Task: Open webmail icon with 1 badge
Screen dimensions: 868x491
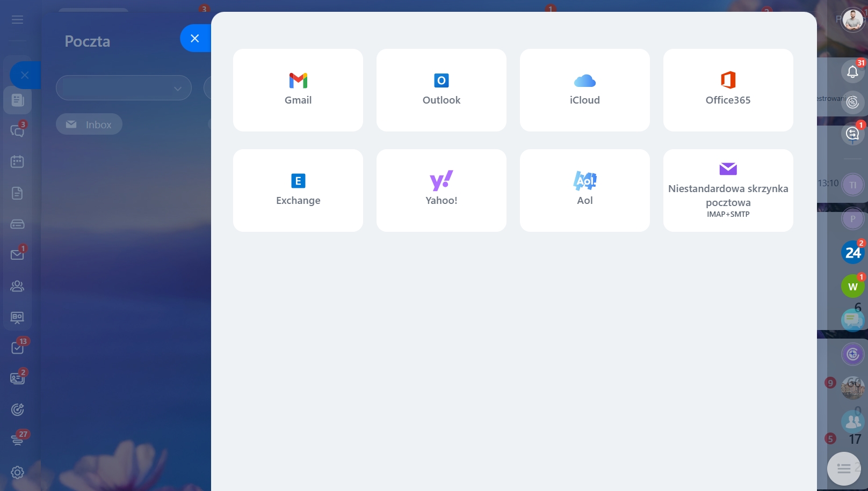Action: click(17, 254)
